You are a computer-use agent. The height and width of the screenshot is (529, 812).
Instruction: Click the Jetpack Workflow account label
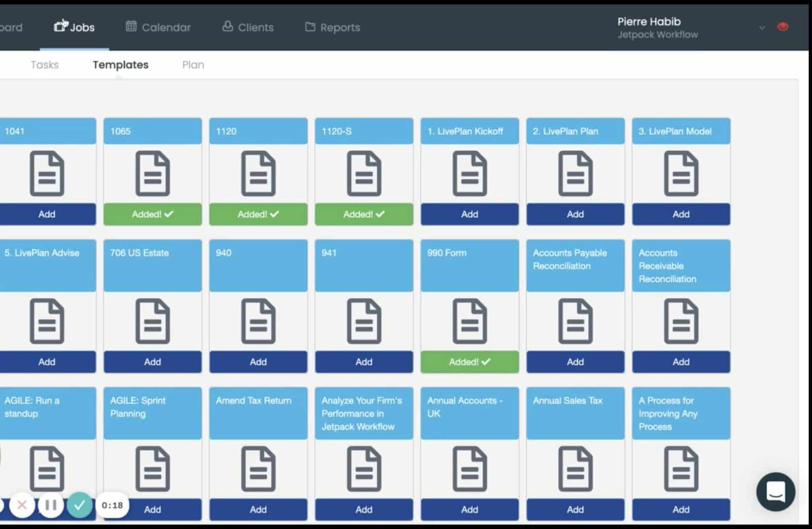658,35
